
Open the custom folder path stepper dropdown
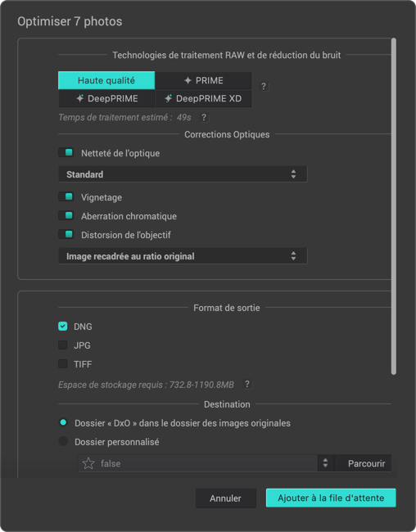325,463
